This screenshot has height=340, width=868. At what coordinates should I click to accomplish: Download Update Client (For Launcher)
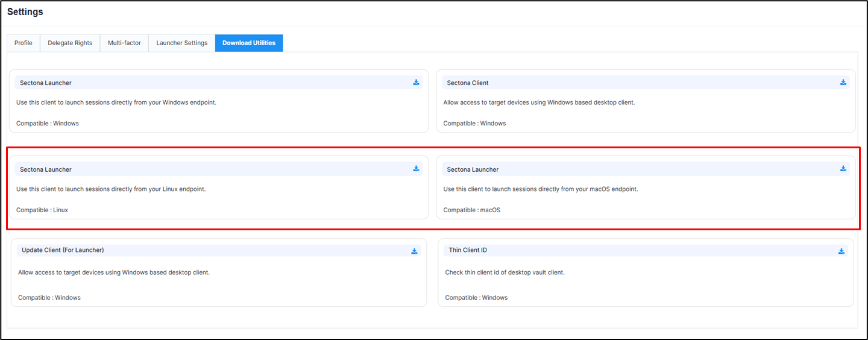pos(414,251)
